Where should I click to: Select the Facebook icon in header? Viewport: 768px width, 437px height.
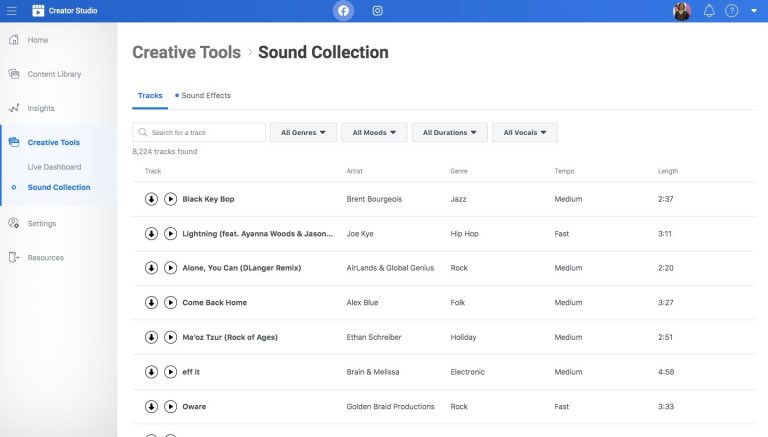pos(343,11)
